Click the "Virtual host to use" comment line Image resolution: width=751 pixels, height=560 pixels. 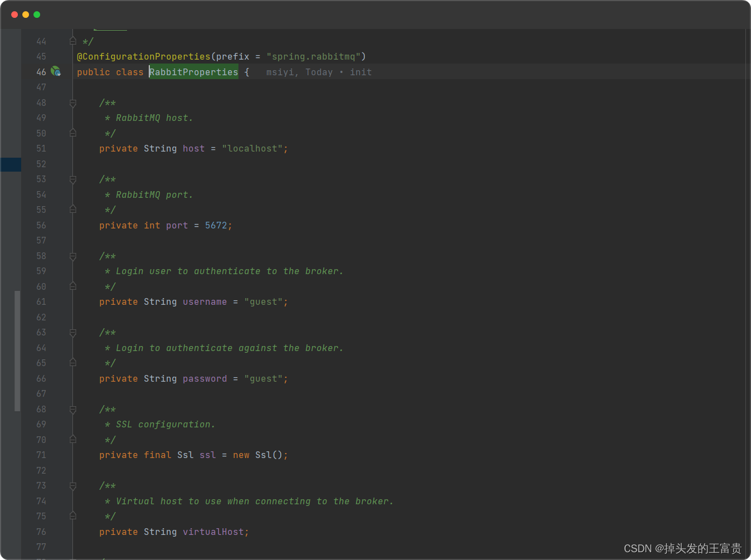point(249,501)
